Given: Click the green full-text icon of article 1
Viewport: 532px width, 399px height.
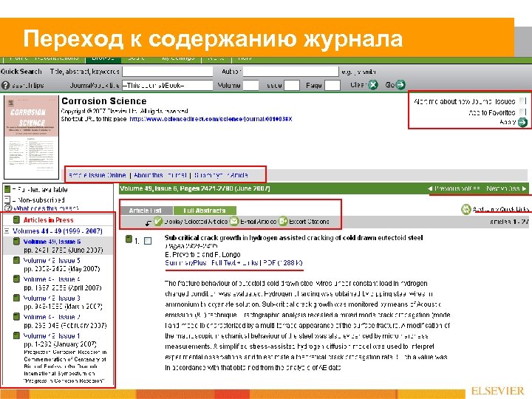Looking at the screenshot, I should 129,239.
